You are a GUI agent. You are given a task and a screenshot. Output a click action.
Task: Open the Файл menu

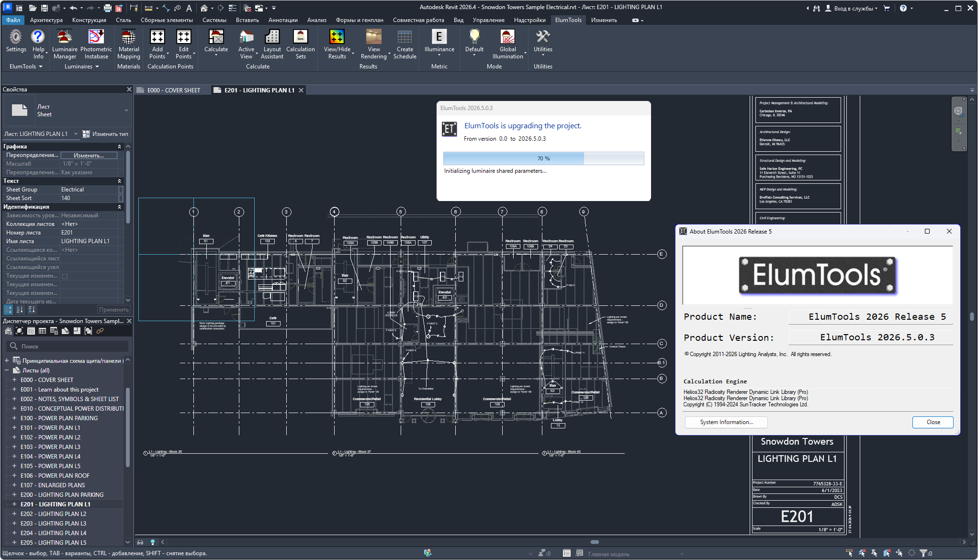[x=13, y=20]
